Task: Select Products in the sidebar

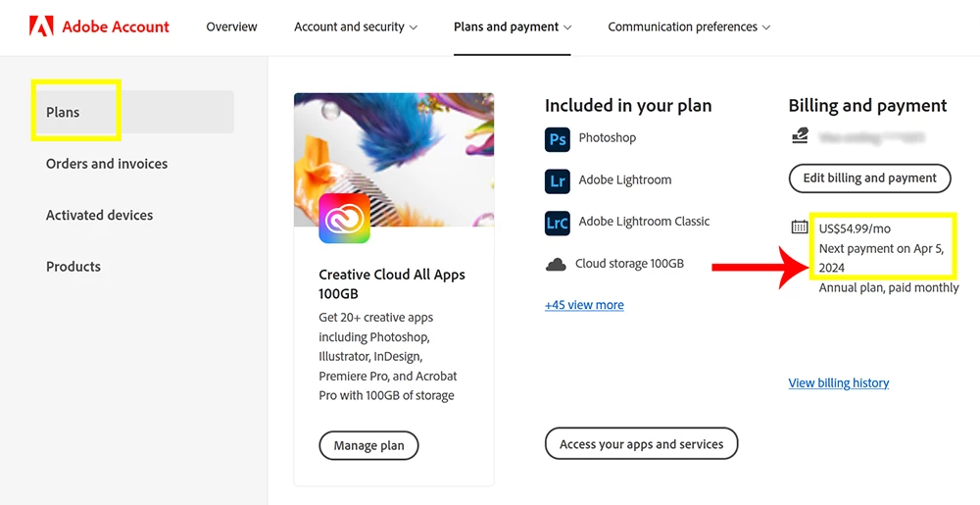Action: [73, 267]
